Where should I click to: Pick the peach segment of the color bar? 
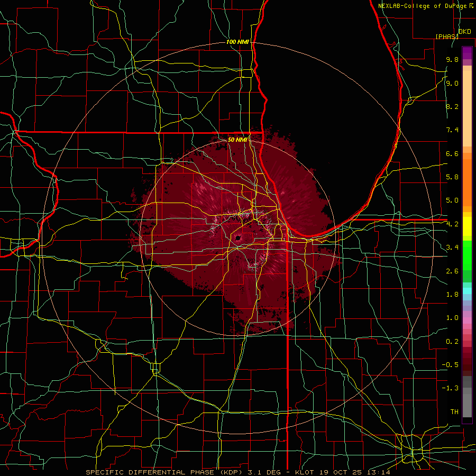coord(467,109)
